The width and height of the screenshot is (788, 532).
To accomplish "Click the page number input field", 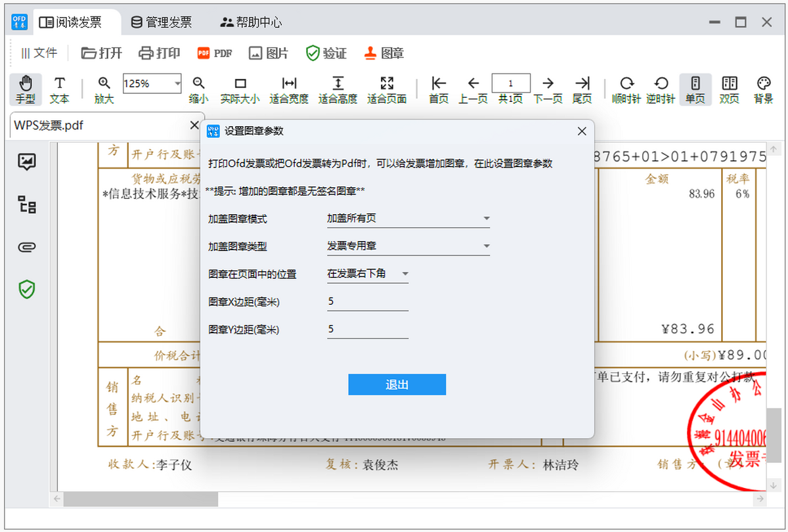I will (511, 83).
